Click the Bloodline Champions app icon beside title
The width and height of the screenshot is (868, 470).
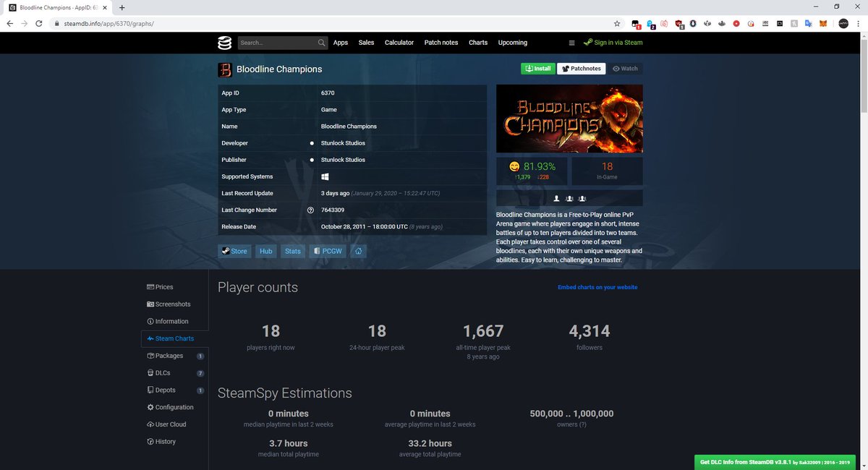[x=225, y=69]
